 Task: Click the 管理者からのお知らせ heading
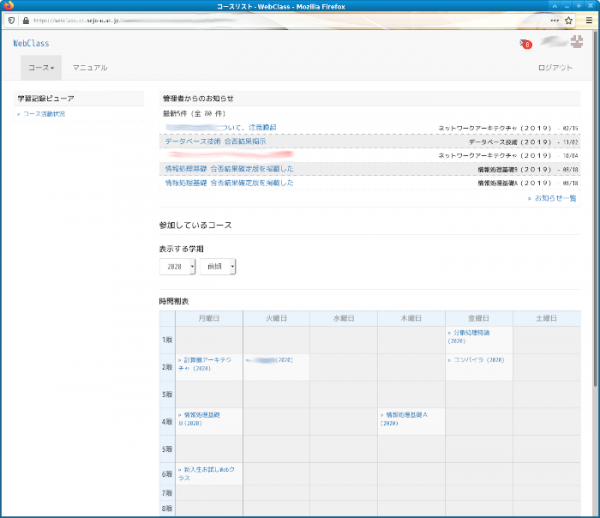(x=198, y=99)
